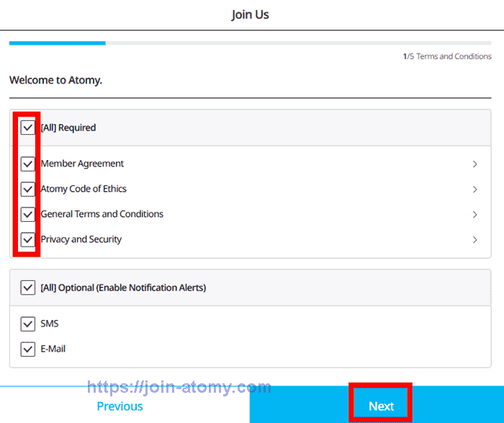Toggle the Atomy Code of Ethics checkbox
The height and width of the screenshot is (423, 504).
click(27, 189)
